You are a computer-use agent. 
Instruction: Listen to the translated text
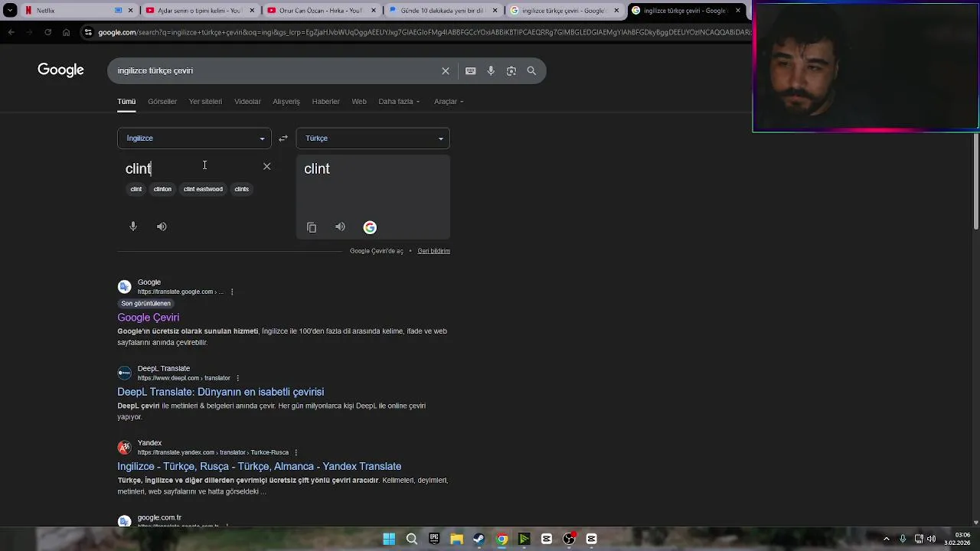point(340,227)
